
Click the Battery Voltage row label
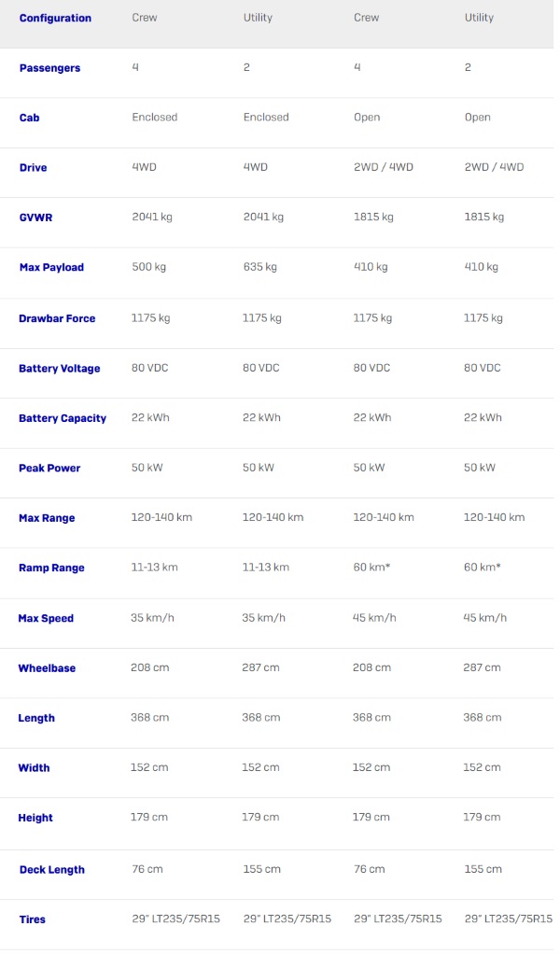pos(60,368)
